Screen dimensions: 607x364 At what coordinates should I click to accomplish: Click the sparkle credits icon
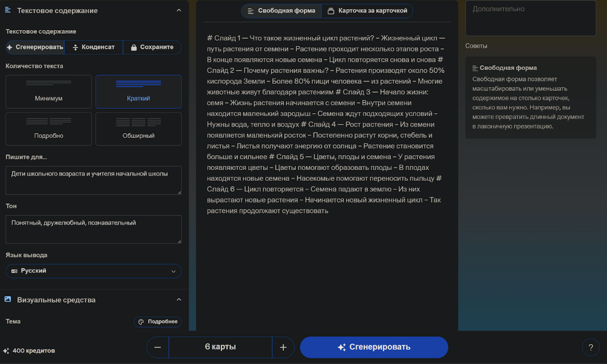point(6,351)
